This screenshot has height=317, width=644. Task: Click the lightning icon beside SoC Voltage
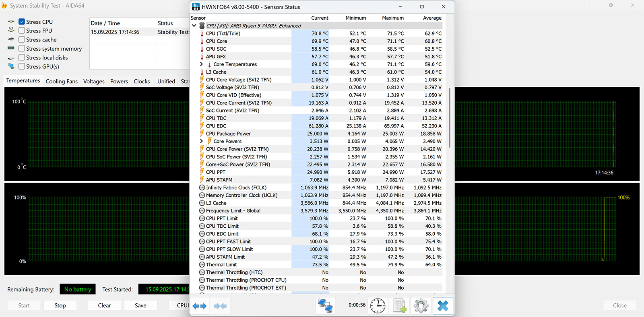(x=202, y=87)
